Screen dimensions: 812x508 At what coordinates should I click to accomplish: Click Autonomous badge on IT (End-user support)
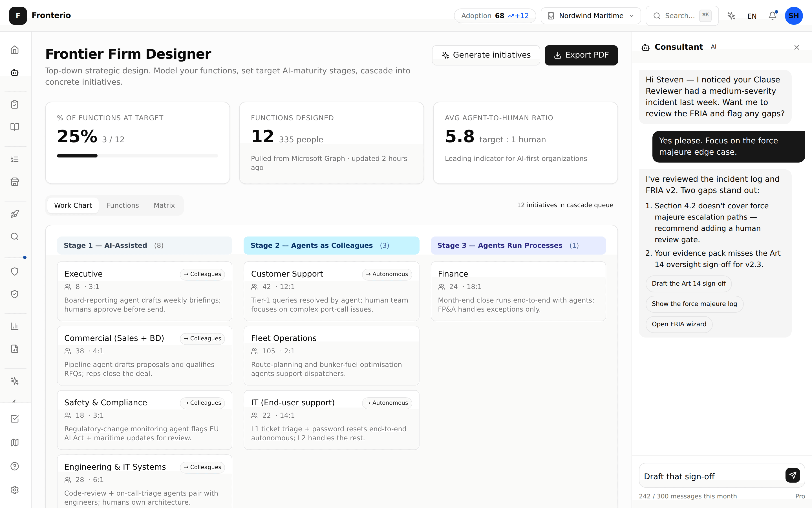pyautogui.click(x=387, y=403)
